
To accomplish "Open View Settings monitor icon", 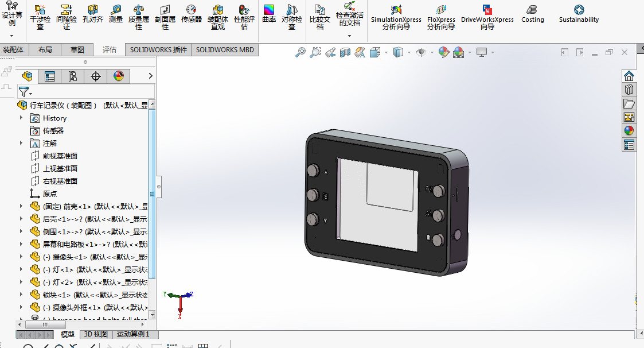I will [x=481, y=52].
